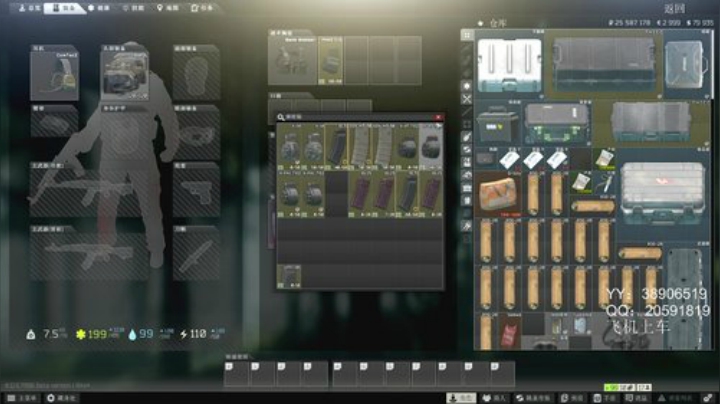Click the health value 199
720x404 pixels.
point(97,334)
